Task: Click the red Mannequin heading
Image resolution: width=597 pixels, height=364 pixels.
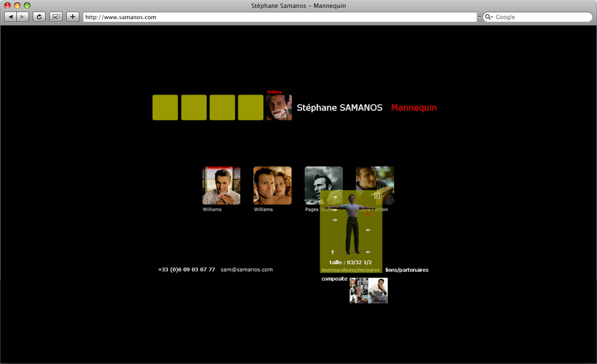Action: tap(414, 108)
